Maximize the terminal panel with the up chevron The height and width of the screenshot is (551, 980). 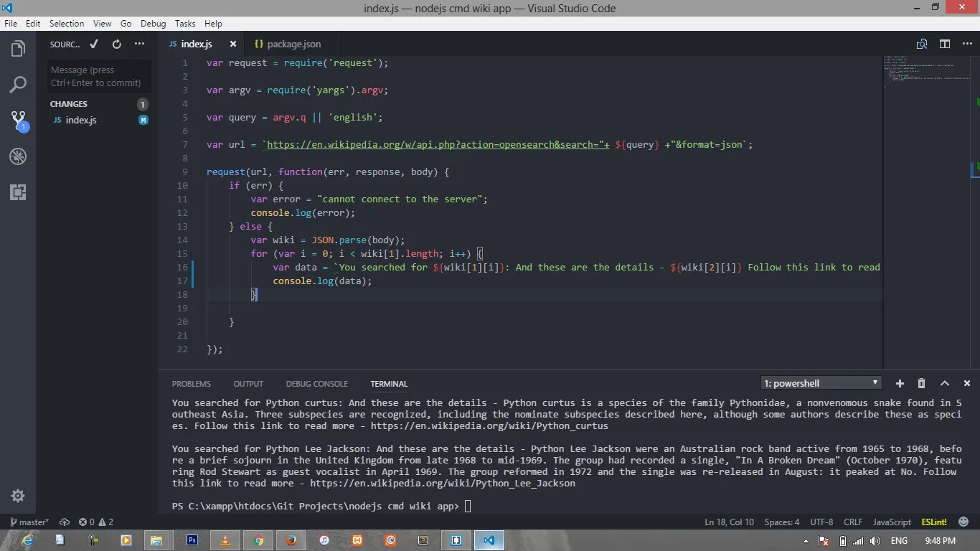(x=945, y=383)
